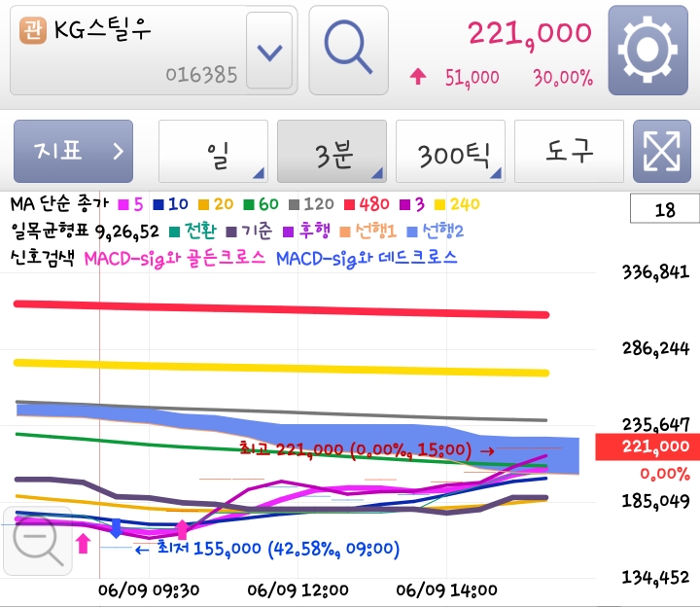Click the 선행2 legend swatch

412,232
